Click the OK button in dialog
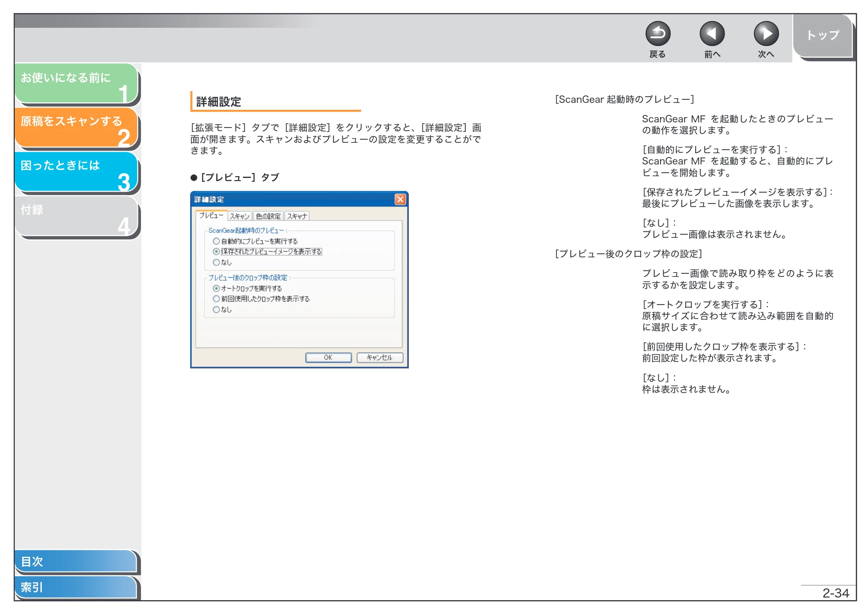Screen dimensions: 868x614 329,358
